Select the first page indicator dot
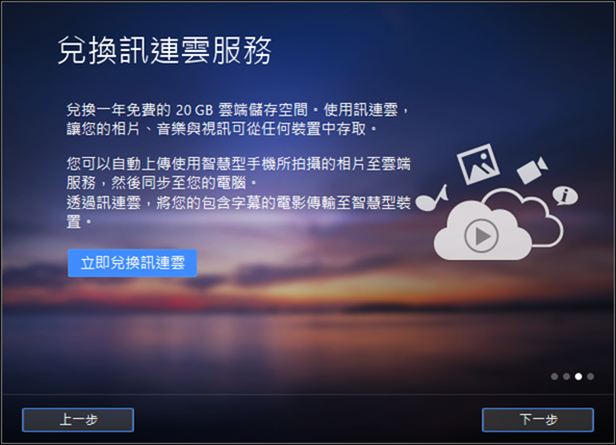 [x=554, y=376]
